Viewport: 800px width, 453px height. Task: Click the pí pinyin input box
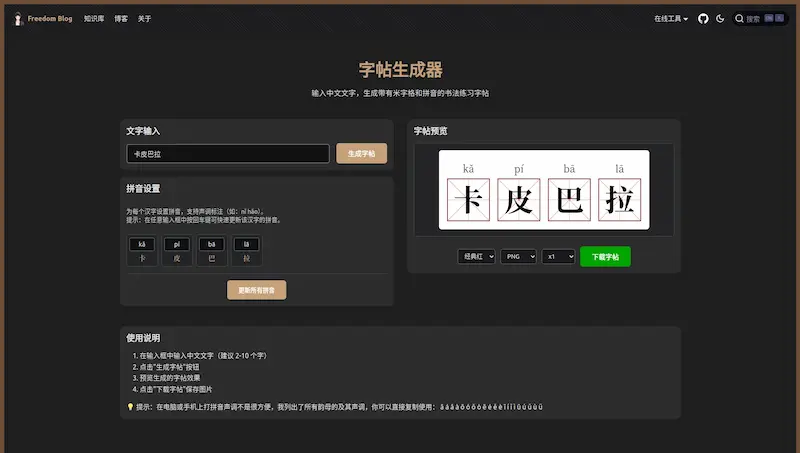(177, 244)
